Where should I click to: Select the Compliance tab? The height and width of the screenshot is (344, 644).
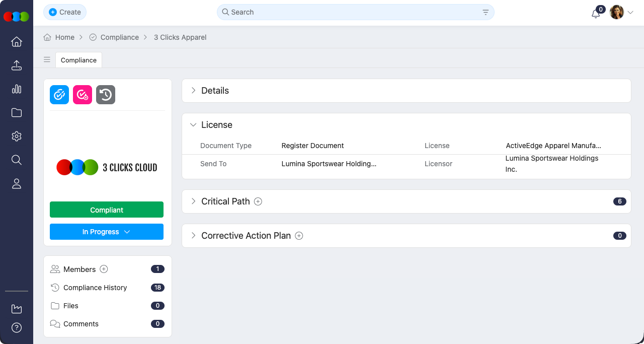pos(78,60)
